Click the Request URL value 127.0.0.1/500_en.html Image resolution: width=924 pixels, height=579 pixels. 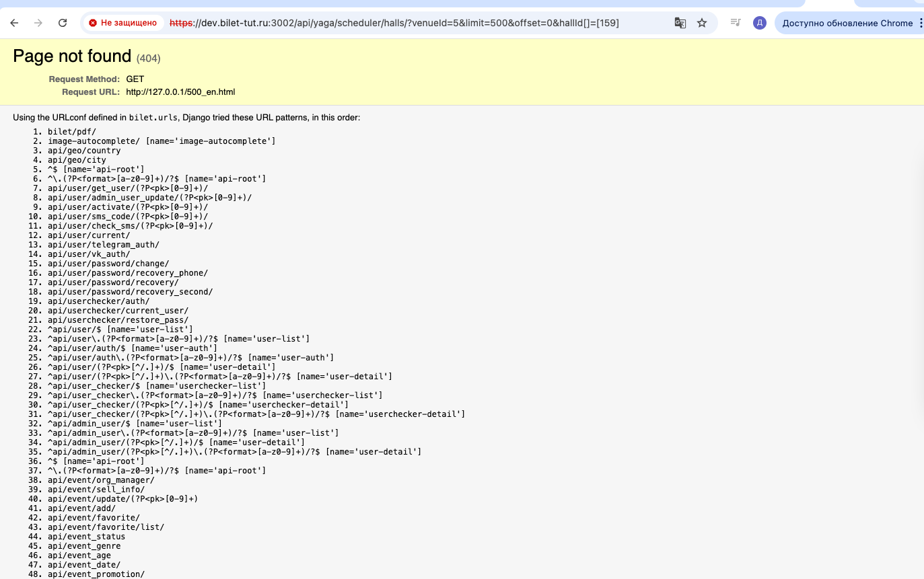[x=180, y=92]
